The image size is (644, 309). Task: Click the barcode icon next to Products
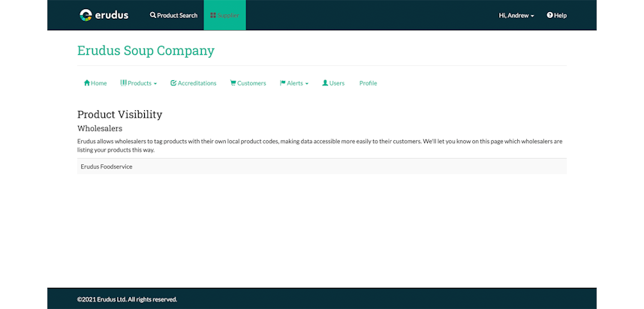(x=123, y=83)
